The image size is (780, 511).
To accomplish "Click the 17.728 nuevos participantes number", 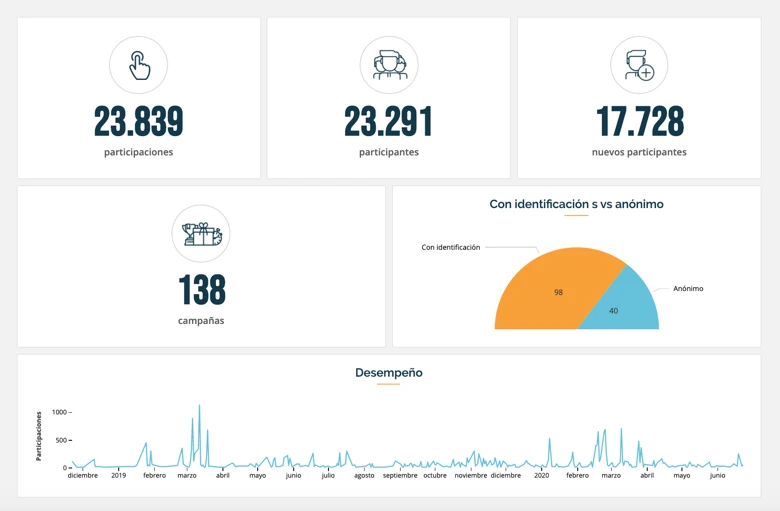I will 639,122.
